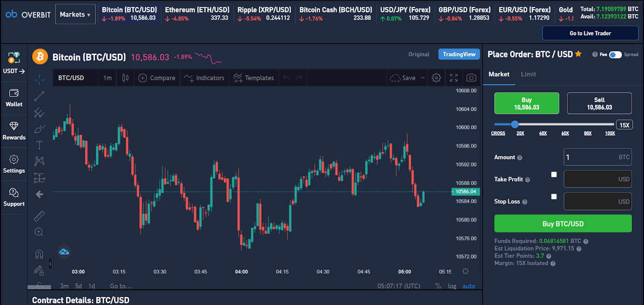Image resolution: width=644 pixels, height=305 pixels.
Task: Open chart time axis settings gear
Action: tap(465, 271)
